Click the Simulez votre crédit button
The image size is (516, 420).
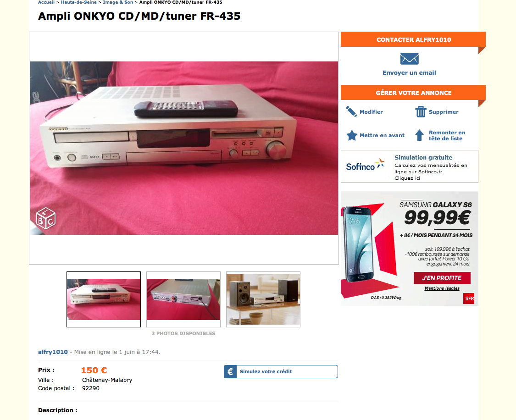[281, 372]
